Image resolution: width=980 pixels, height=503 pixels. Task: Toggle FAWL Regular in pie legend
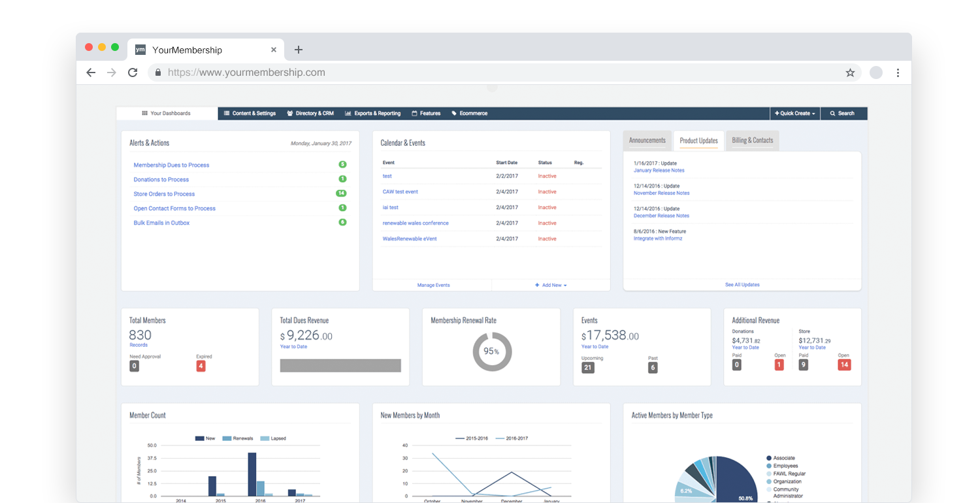tap(786, 474)
